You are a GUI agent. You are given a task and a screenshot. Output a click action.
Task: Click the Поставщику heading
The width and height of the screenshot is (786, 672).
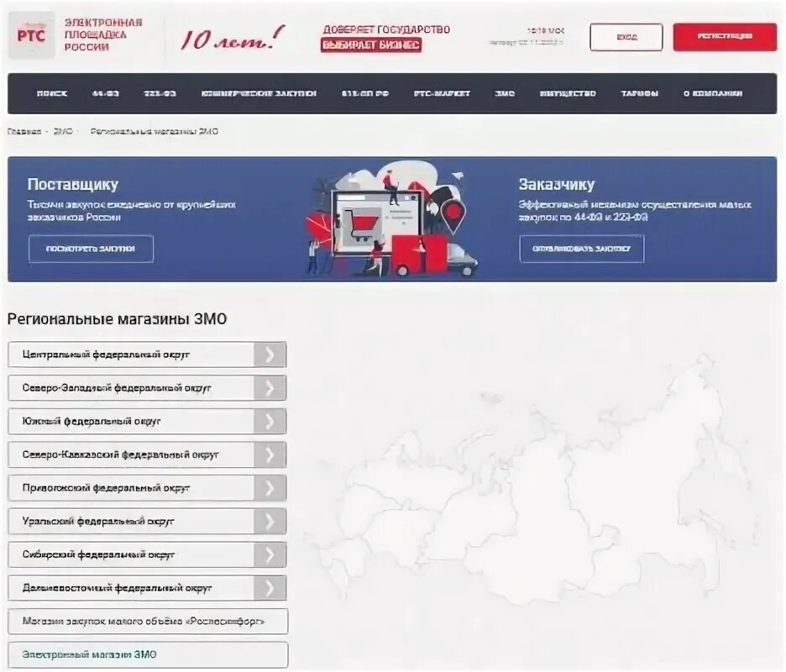[x=73, y=185]
